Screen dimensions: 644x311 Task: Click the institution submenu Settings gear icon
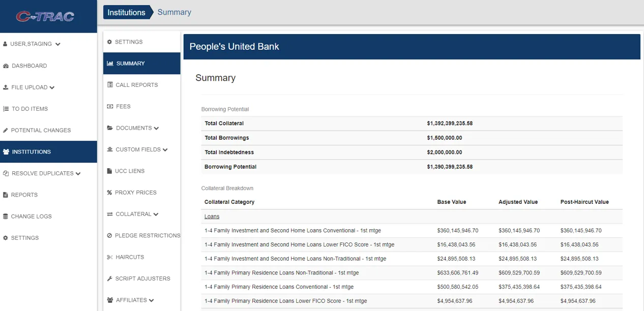(x=109, y=42)
